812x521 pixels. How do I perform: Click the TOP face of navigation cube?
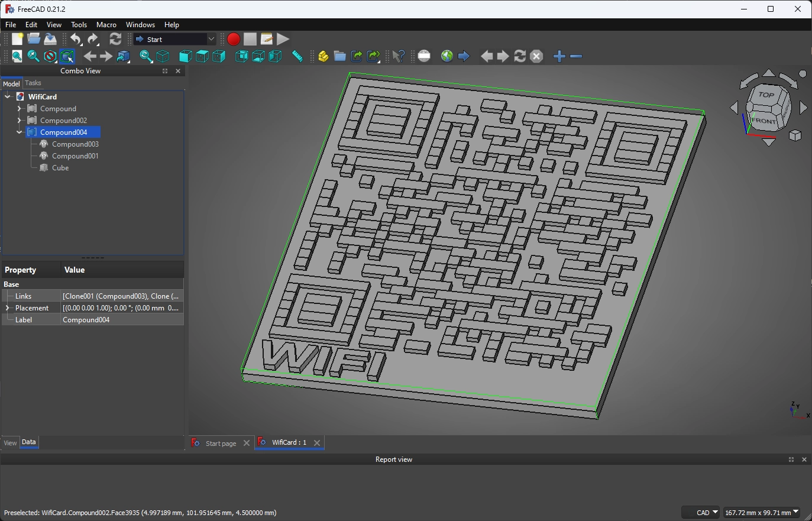point(766,95)
